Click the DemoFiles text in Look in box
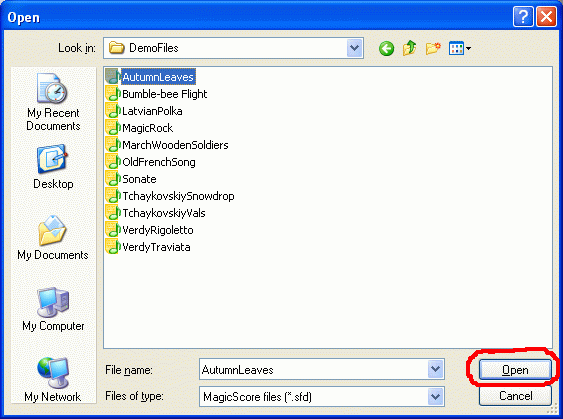Image resolution: width=563 pixels, height=419 pixels. pos(154,48)
